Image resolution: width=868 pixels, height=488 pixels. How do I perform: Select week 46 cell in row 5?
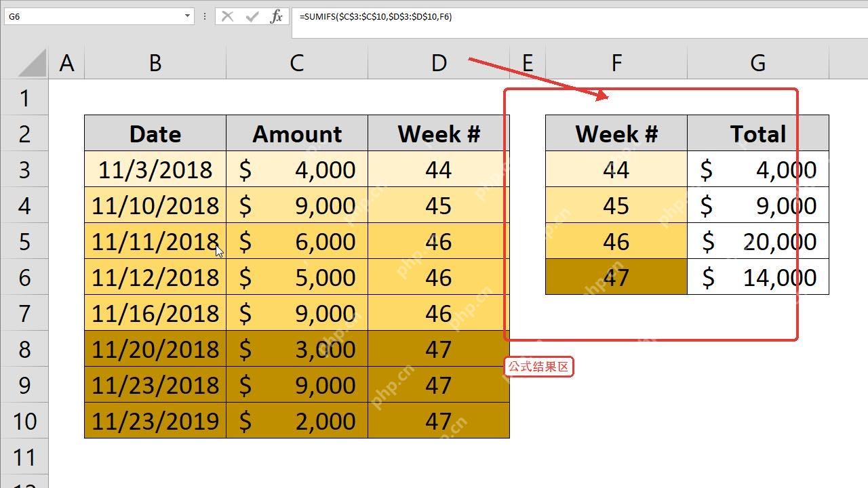coord(439,241)
